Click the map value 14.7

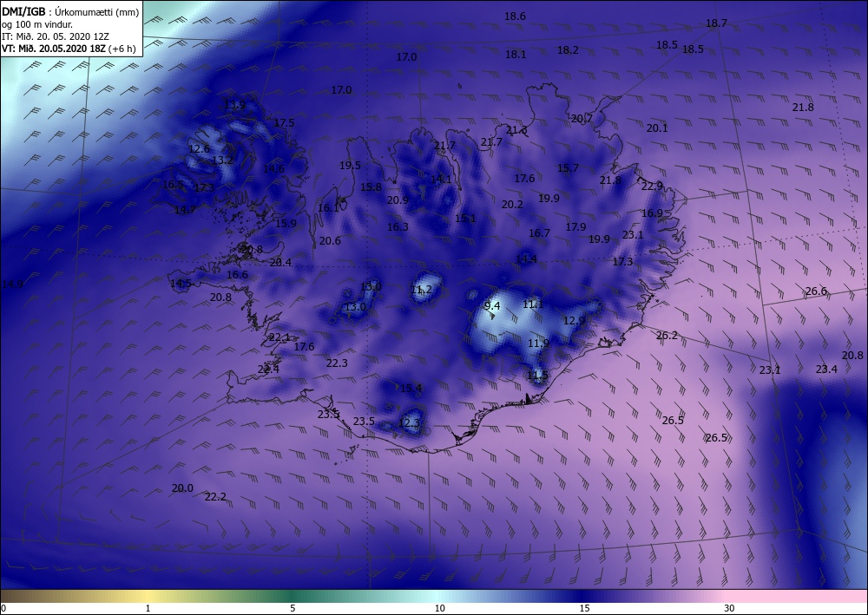point(185,210)
